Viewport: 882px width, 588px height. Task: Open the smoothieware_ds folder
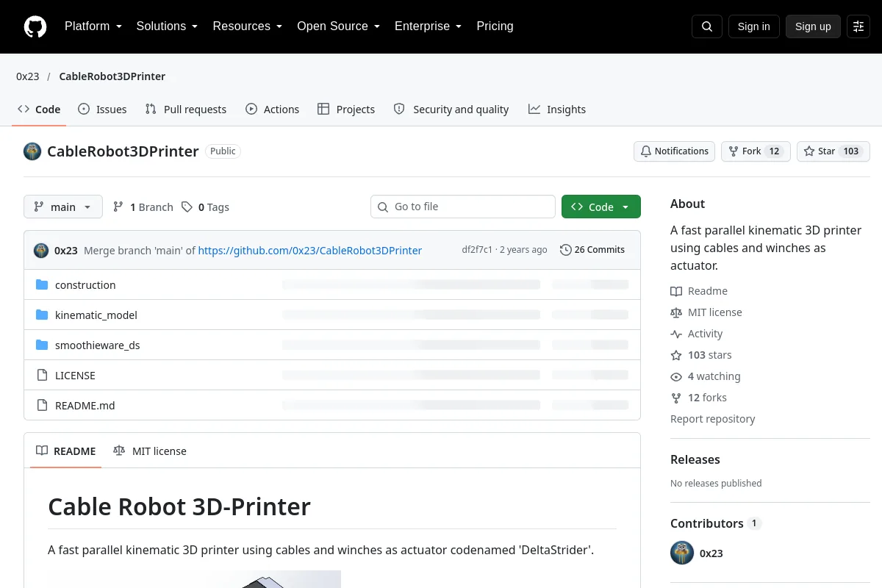click(x=98, y=345)
